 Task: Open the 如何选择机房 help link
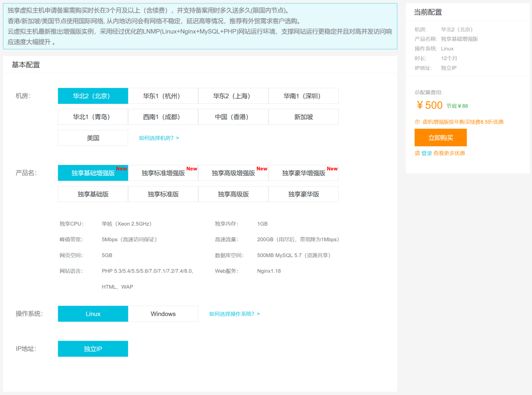[158, 137]
